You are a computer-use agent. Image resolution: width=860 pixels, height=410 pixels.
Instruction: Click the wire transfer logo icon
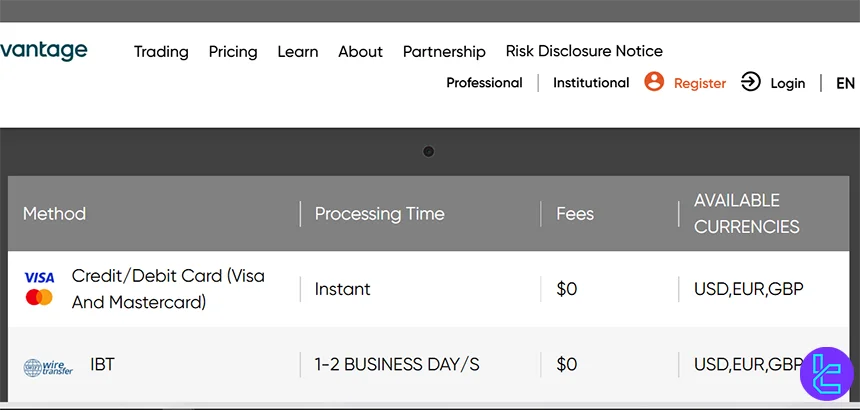point(48,367)
